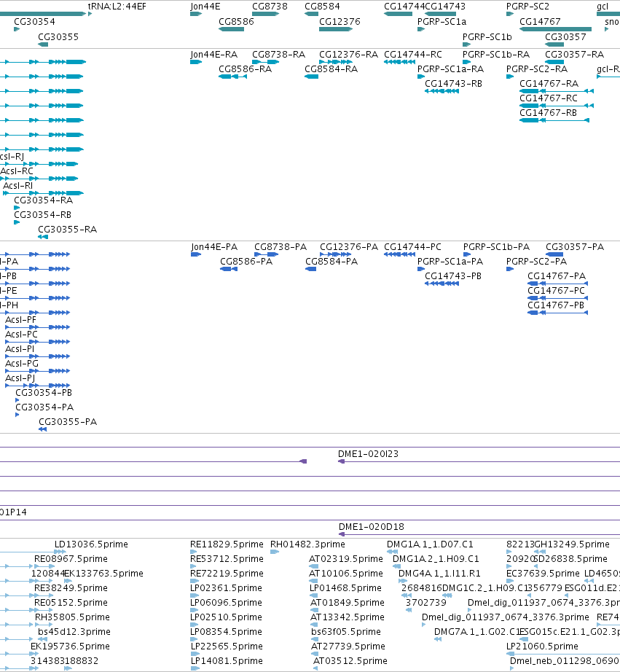
Task: Select the CG30355-RA transcript
Action: click(x=43, y=237)
